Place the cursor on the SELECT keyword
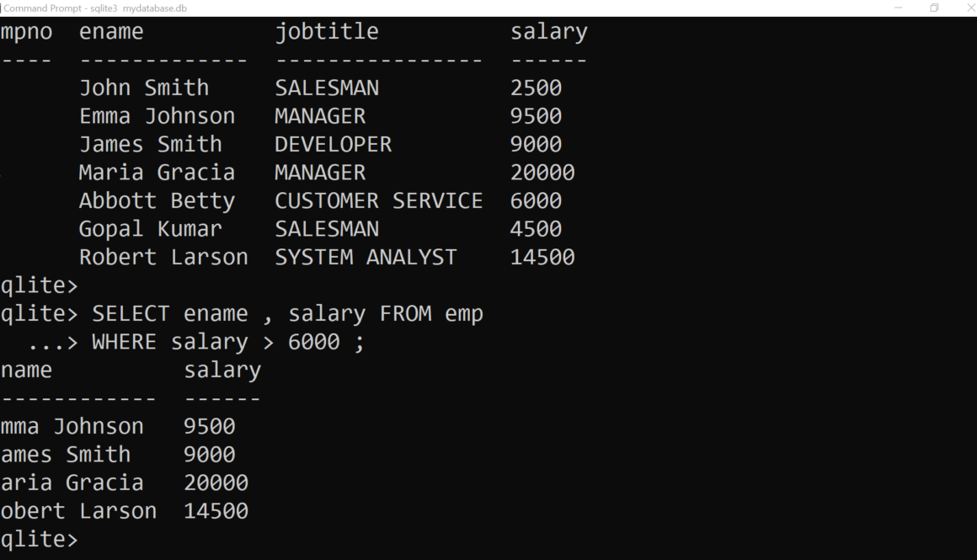Screen dimensions: 977x560 point(131,314)
